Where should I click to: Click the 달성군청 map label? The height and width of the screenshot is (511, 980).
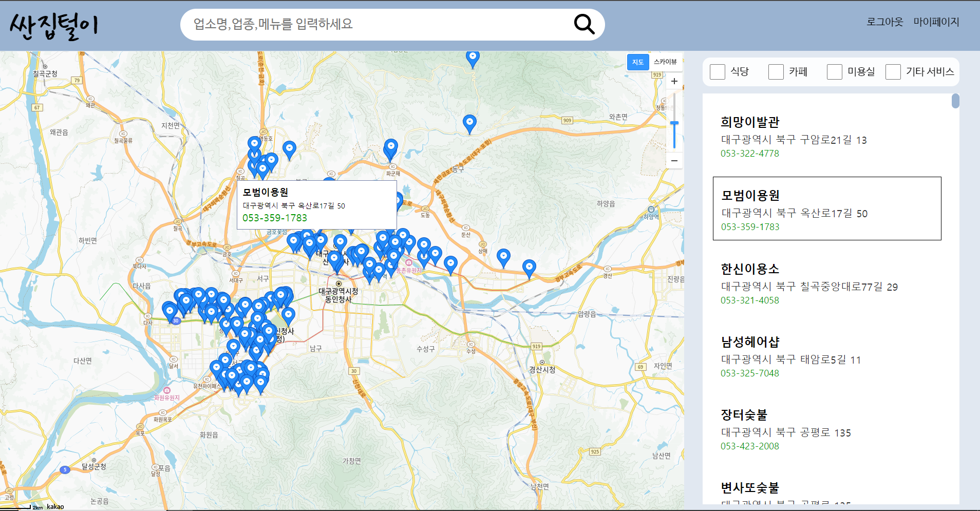pos(94,466)
